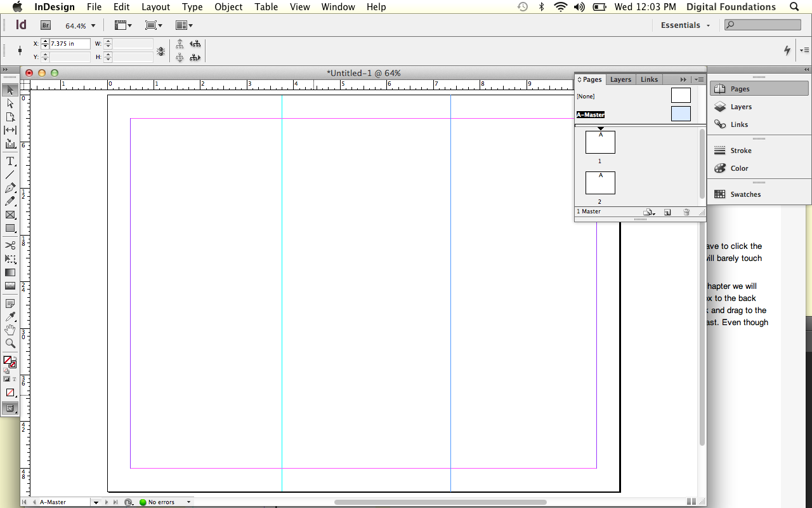Screen dimensions: 812x508
Task: Select the Type tool
Action: (10, 162)
